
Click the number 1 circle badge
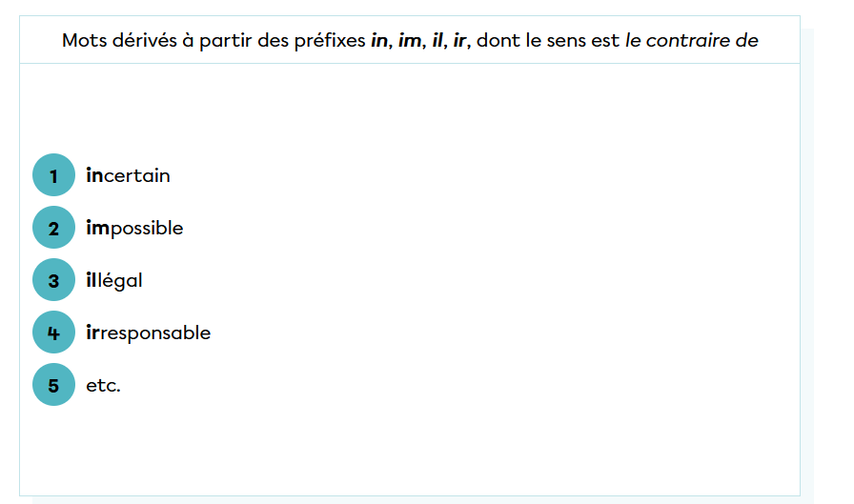[x=53, y=175]
